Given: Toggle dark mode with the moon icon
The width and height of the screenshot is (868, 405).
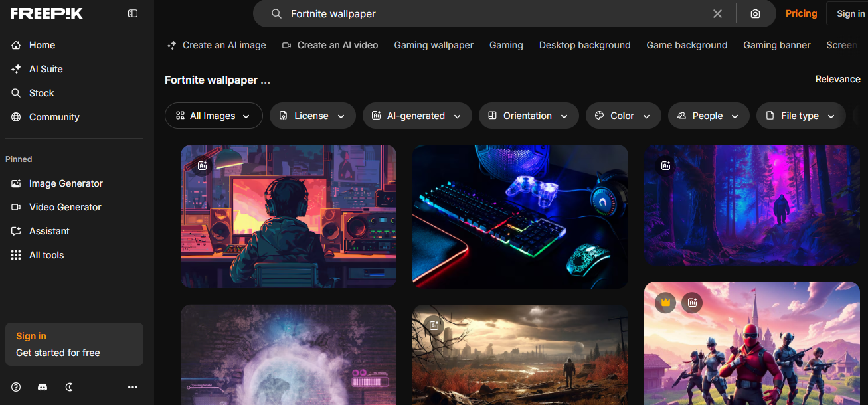Looking at the screenshot, I should click(68, 387).
